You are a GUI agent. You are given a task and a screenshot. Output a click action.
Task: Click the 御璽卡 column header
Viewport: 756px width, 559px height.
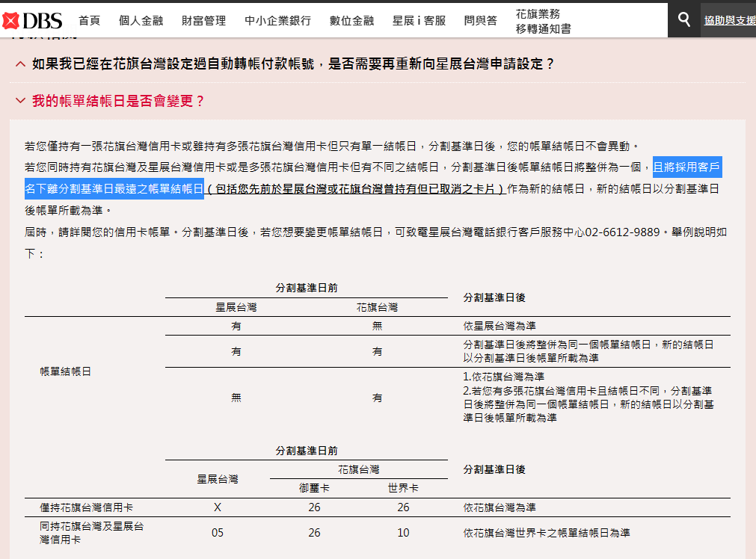[x=314, y=488]
